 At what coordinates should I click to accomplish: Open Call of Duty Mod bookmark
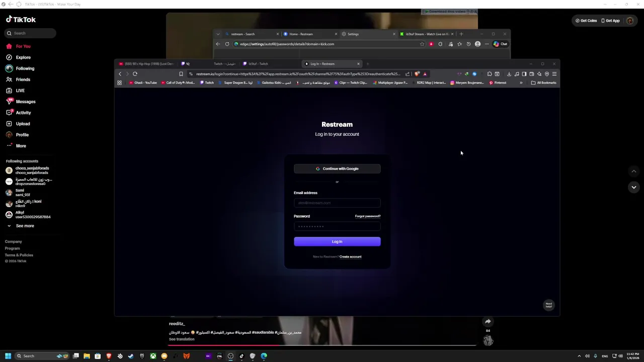pos(178,83)
